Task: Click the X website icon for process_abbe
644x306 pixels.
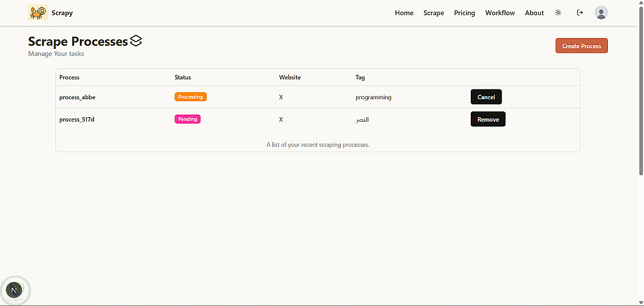Action: tap(281, 97)
